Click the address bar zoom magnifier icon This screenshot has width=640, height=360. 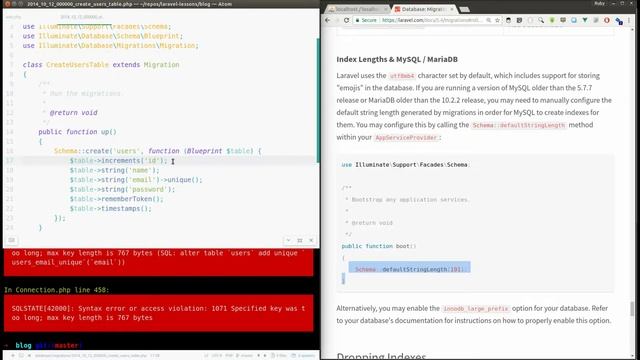489,20
